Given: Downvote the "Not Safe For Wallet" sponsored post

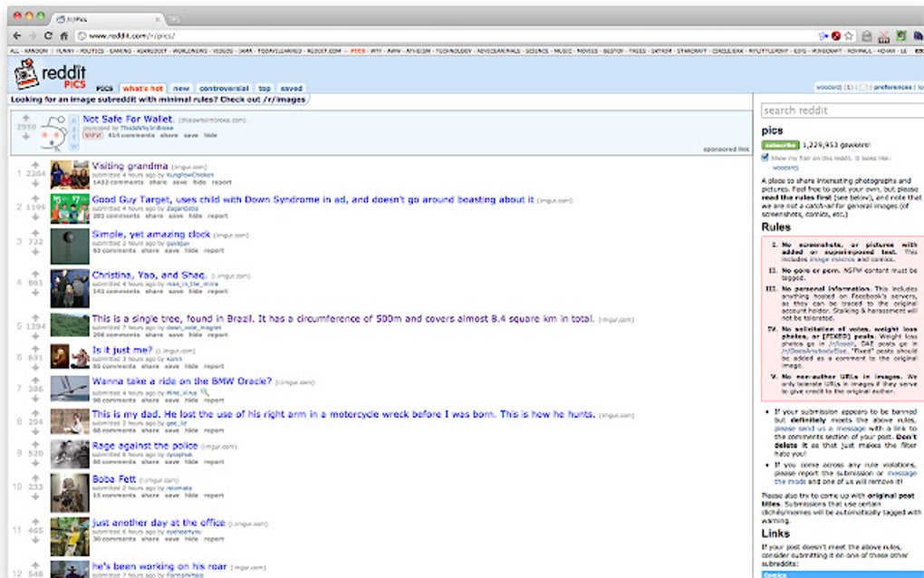Looking at the screenshot, I should 24,137.
